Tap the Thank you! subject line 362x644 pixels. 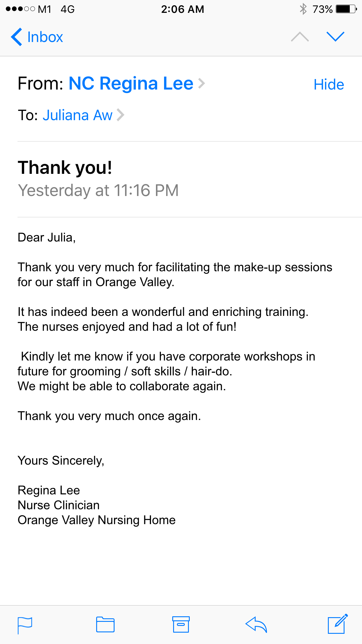coord(65,168)
